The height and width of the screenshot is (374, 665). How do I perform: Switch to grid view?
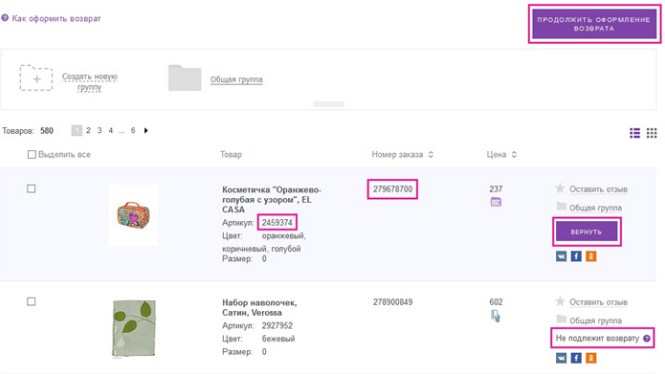coord(652,133)
